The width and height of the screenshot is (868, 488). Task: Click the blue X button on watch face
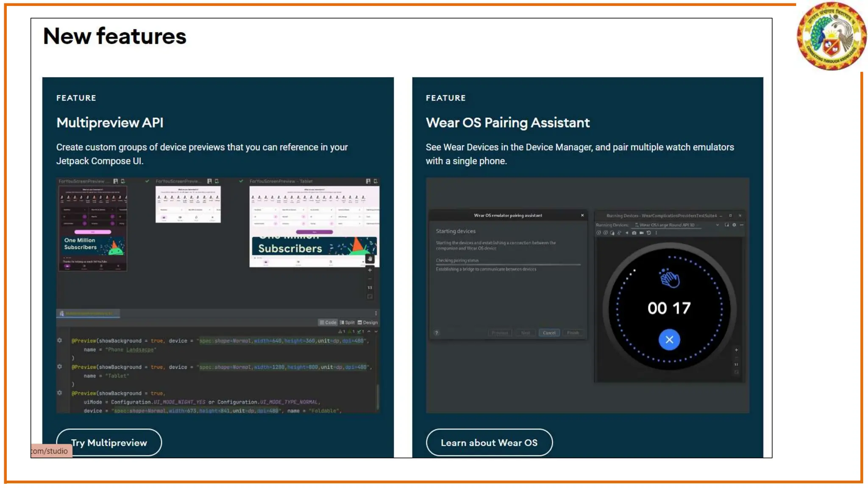(x=669, y=340)
